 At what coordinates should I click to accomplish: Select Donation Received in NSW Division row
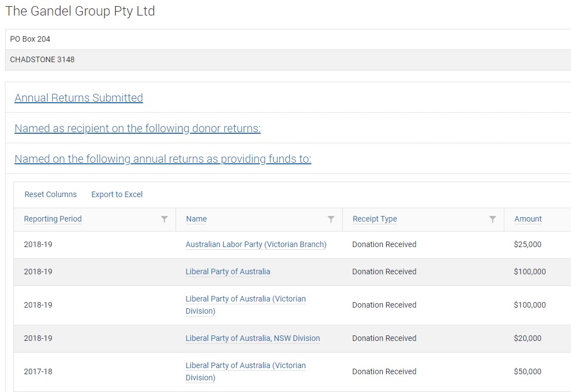pos(384,338)
